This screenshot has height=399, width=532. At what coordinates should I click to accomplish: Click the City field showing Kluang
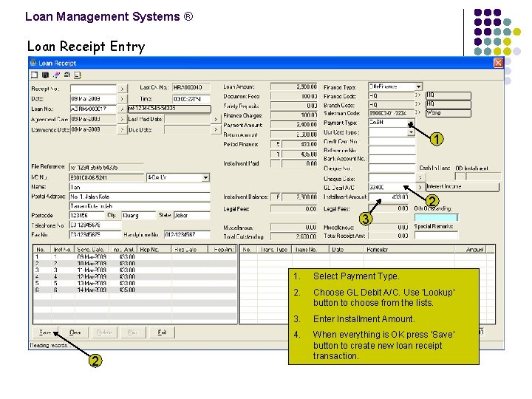[138, 216]
